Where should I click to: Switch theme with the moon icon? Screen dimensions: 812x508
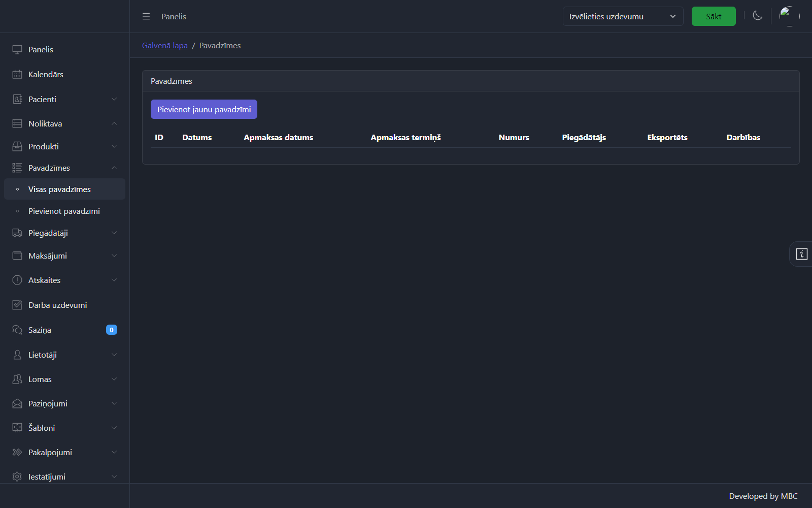[x=758, y=16]
